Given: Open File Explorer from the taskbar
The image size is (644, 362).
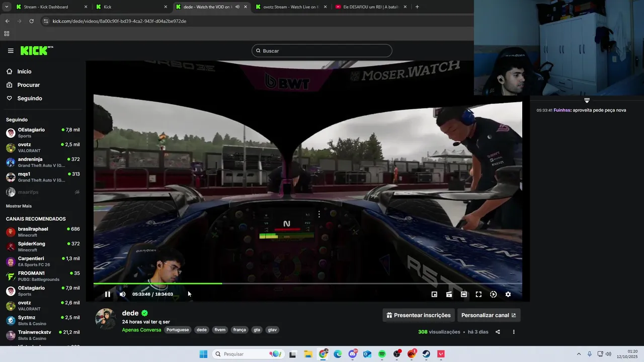Looking at the screenshot, I should tap(307, 354).
